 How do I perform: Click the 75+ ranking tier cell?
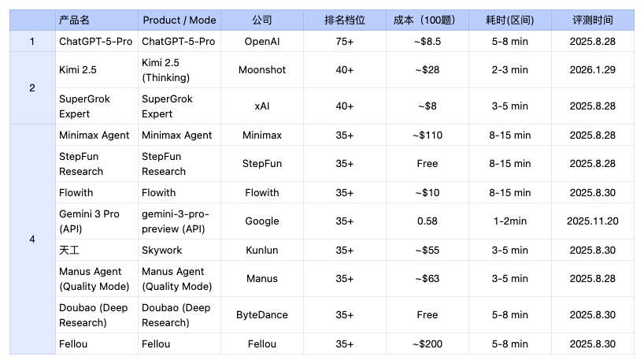pos(344,41)
